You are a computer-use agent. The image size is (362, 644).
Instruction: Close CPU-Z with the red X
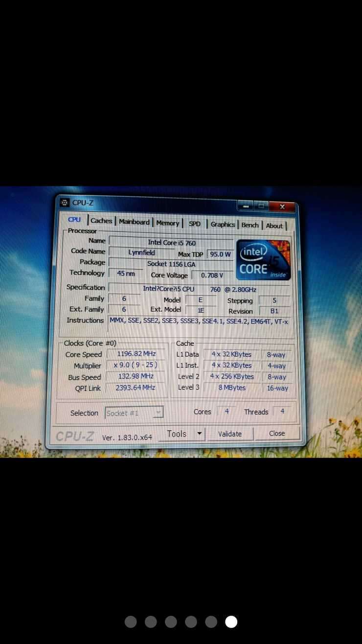pos(282,207)
